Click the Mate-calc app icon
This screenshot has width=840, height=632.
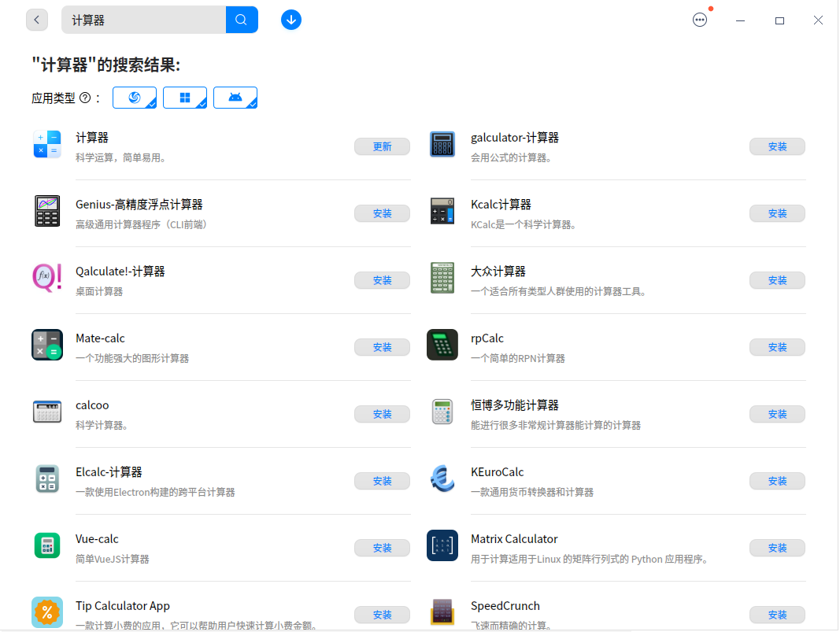coord(46,345)
